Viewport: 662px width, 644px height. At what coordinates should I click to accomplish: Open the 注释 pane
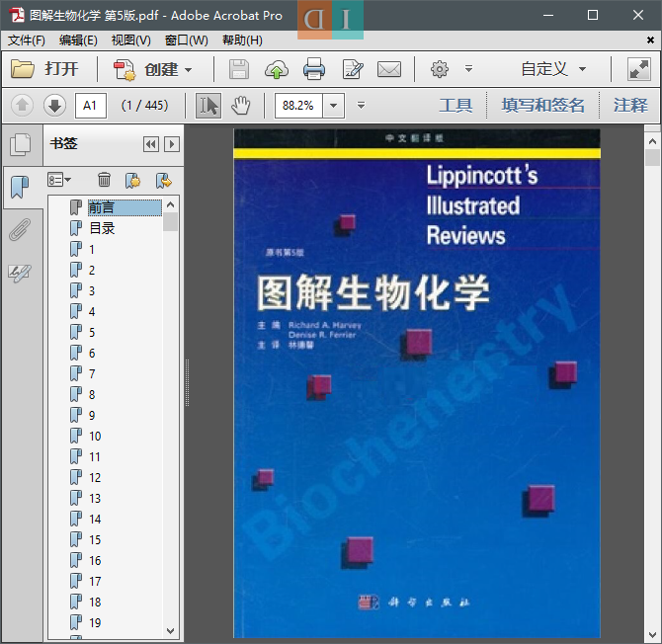630,105
